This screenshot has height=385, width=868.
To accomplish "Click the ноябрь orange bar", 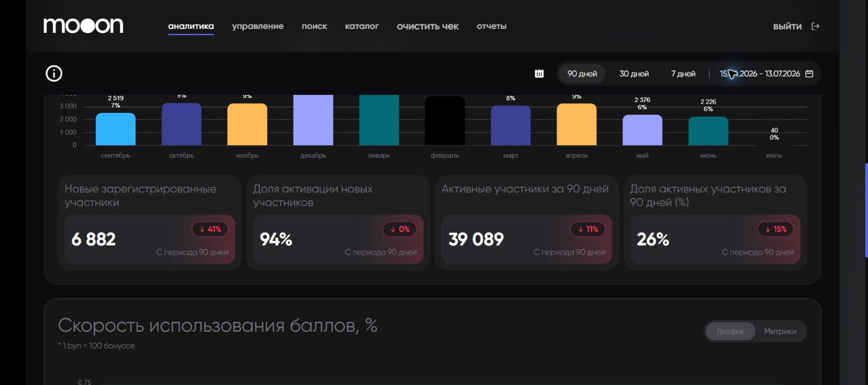I will point(247,124).
